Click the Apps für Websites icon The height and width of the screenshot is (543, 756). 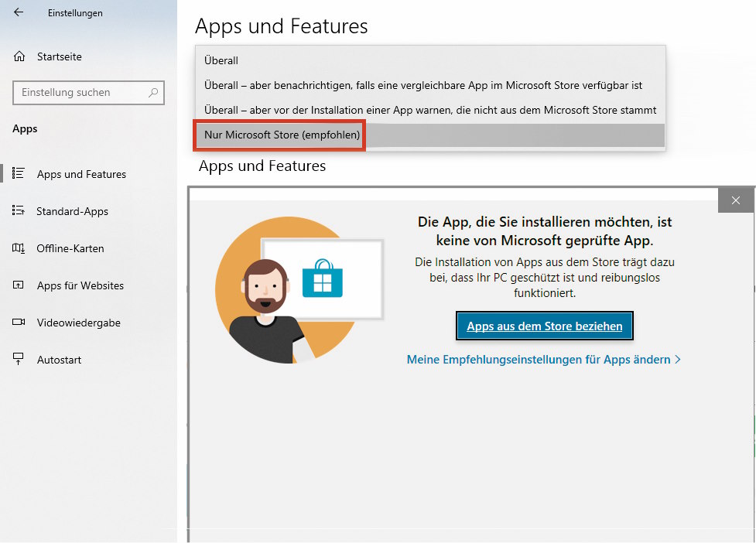click(19, 285)
